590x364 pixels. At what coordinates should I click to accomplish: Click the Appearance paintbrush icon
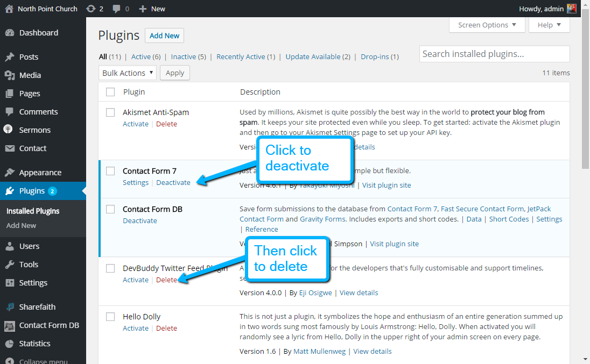pyautogui.click(x=9, y=173)
